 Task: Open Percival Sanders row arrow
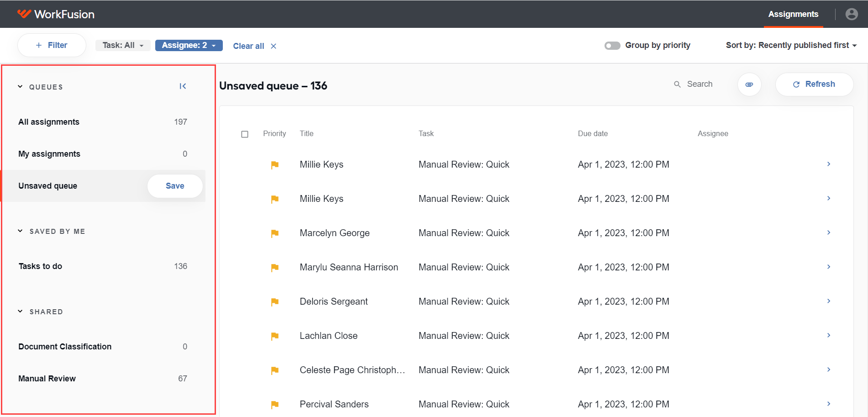pyautogui.click(x=829, y=404)
